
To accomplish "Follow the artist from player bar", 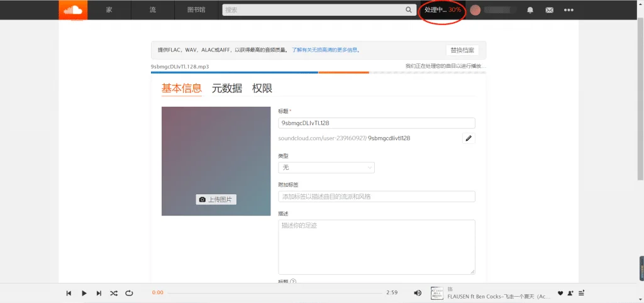I will click(570, 293).
